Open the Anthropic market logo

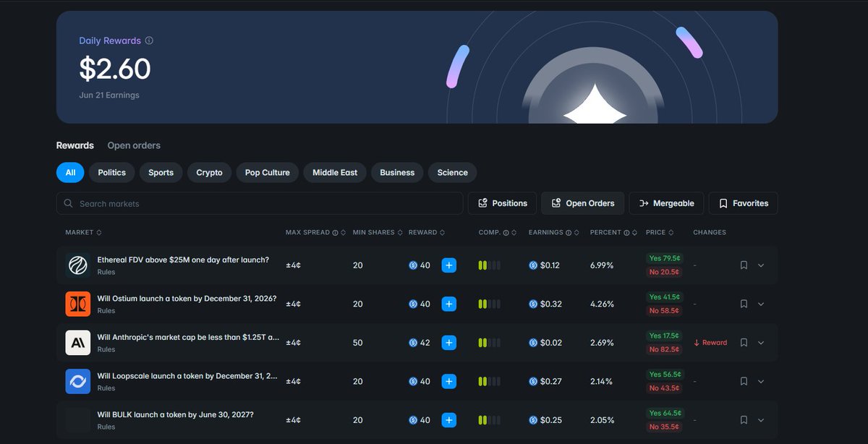(78, 343)
